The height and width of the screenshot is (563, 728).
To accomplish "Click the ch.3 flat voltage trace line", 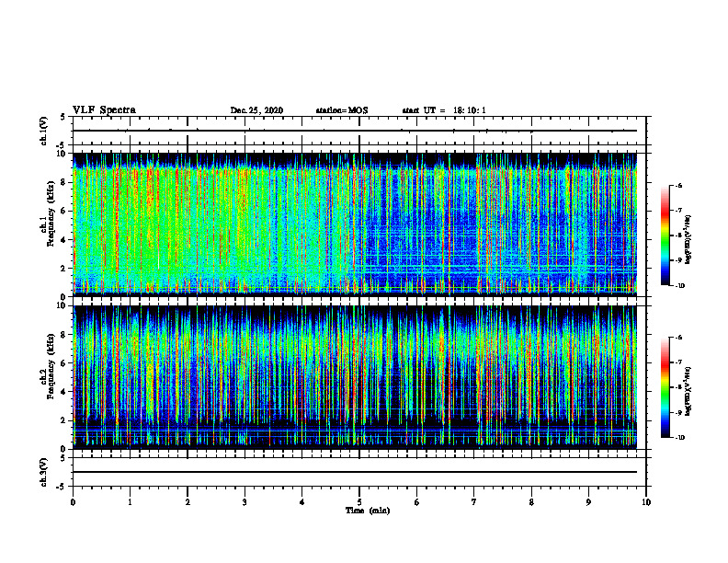I will coord(355,472).
